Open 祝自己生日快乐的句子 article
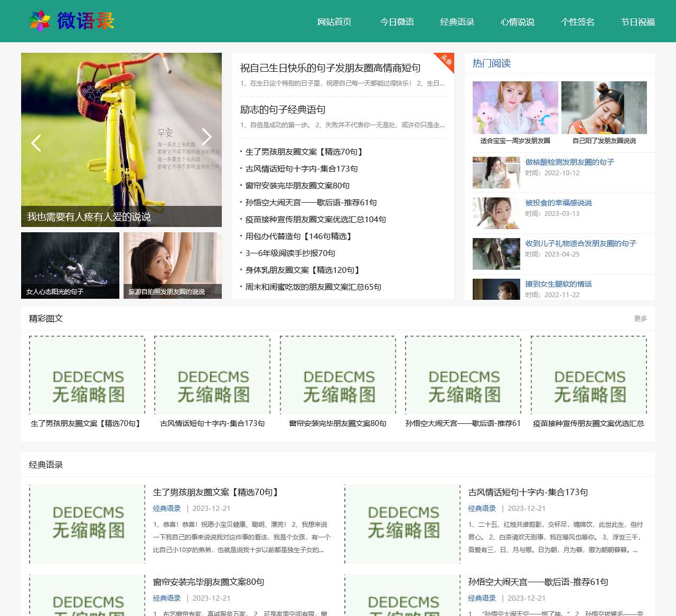676x616 pixels. coord(330,68)
